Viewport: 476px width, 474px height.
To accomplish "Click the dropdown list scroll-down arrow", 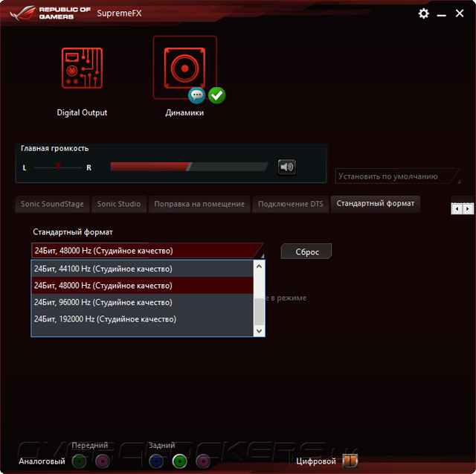I will [x=259, y=330].
